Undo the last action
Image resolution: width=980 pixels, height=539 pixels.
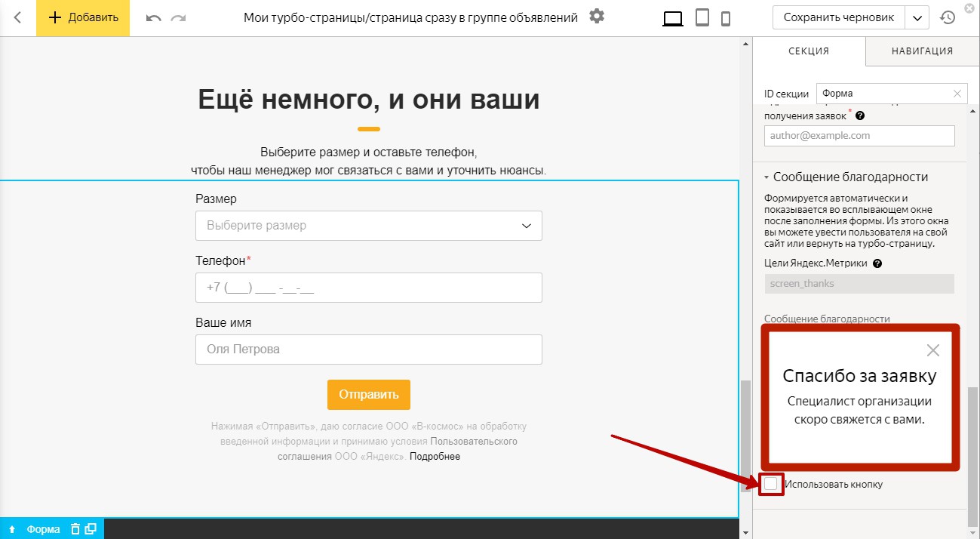click(x=154, y=17)
